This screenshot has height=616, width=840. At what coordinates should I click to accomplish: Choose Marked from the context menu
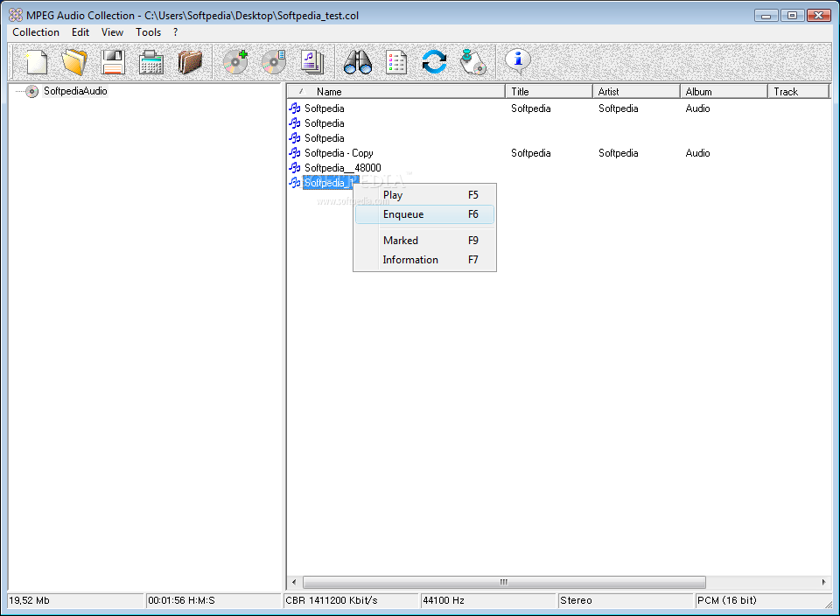[424, 241]
